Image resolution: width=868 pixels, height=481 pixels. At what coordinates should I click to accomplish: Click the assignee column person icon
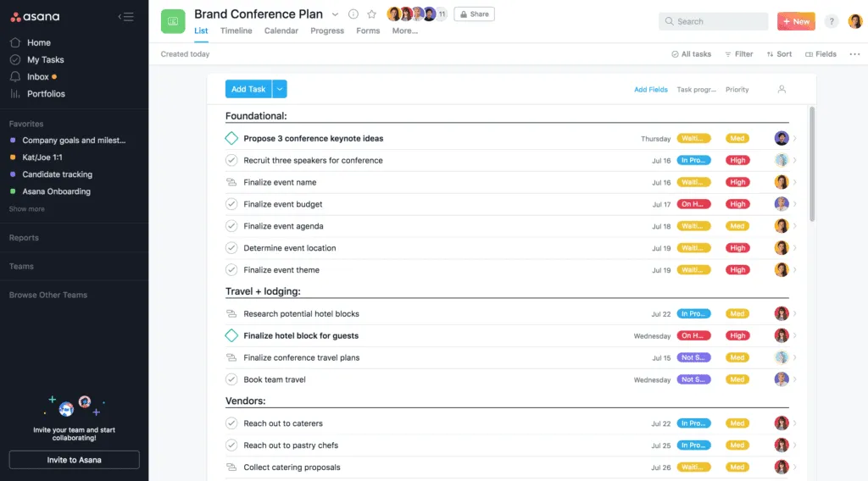[x=782, y=89]
